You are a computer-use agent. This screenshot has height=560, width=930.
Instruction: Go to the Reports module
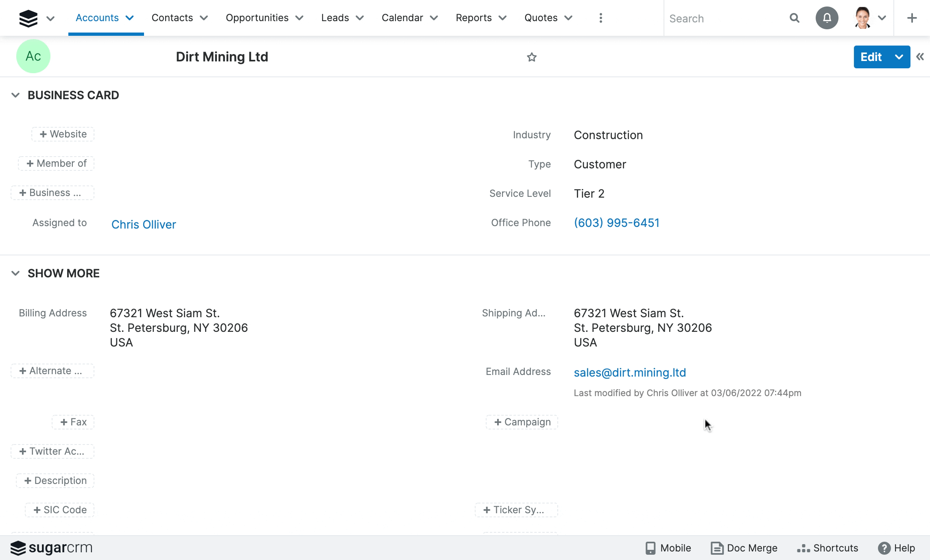pyautogui.click(x=474, y=18)
